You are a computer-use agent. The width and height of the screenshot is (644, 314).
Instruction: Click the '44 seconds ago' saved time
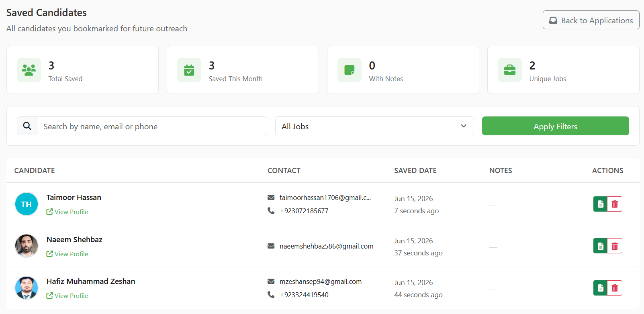pos(418,295)
